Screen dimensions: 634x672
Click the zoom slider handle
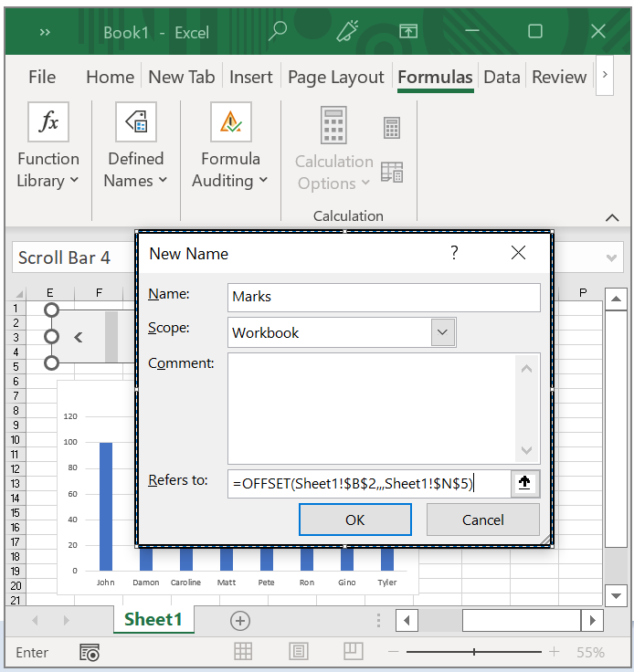pyautogui.click(x=474, y=652)
